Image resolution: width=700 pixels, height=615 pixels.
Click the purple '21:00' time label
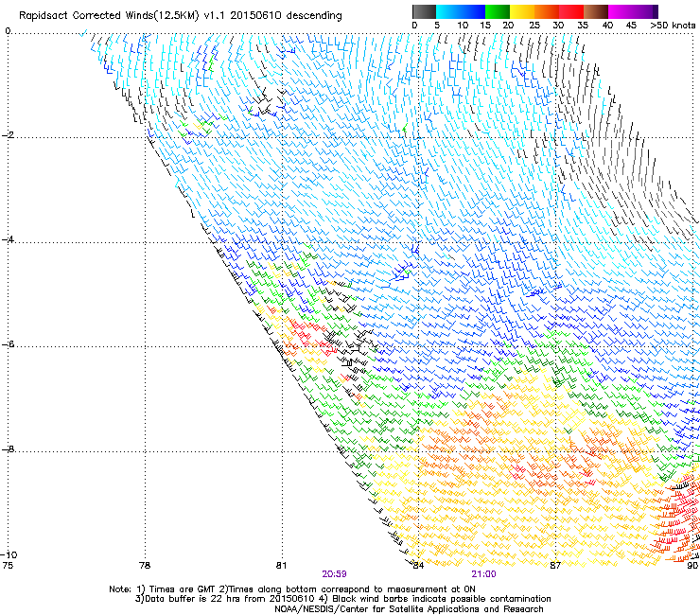[484, 574]
